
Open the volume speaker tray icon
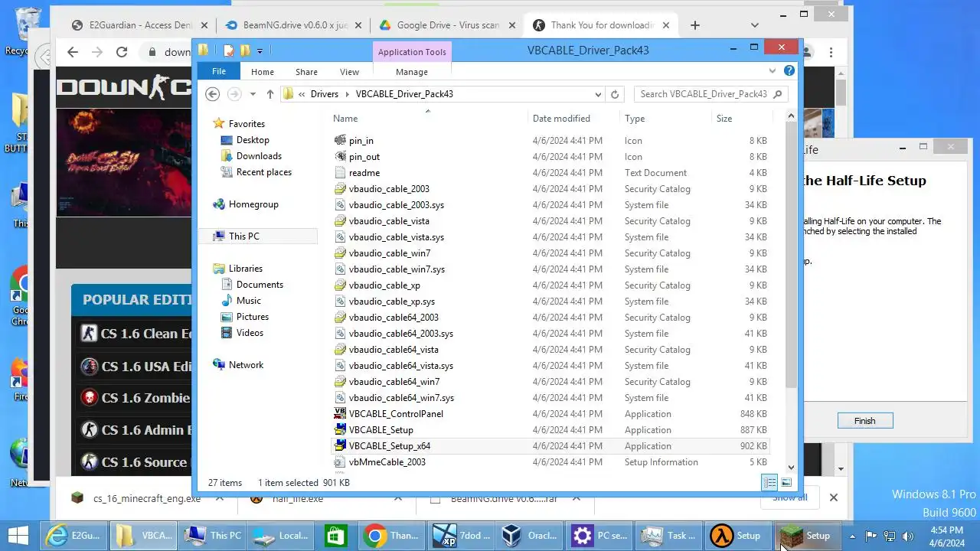[909, 536]
